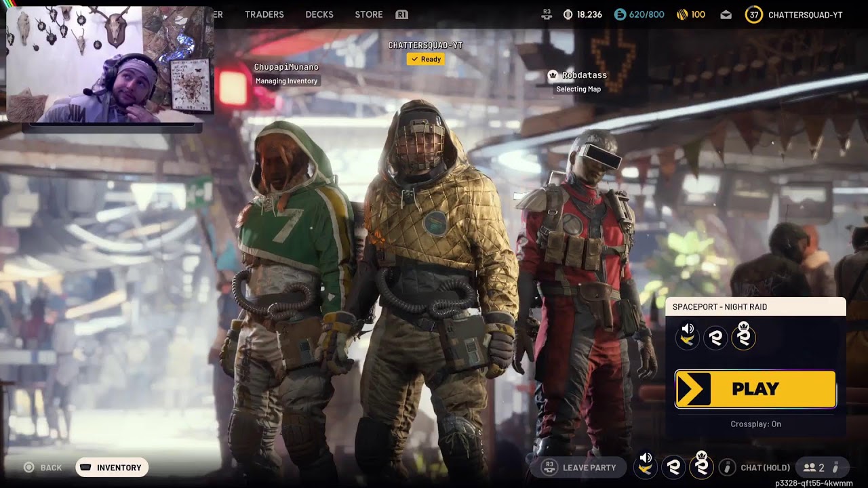This screenshot has height=488, width=868.
Task: Click speaking player emblem in map panel
Action: click(x=688, y=335)
